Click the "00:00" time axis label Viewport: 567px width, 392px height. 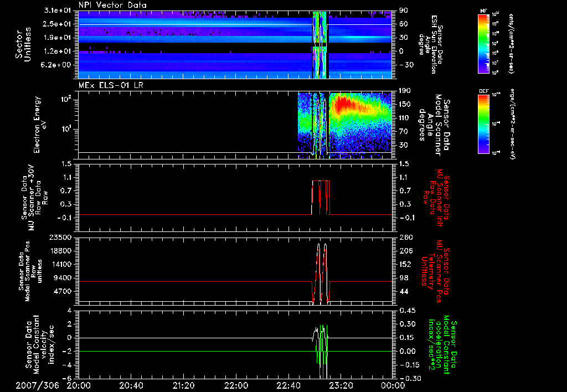pyautogui.click(x=393, y=386)
